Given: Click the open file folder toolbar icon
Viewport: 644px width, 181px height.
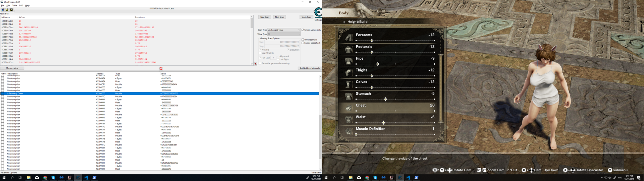Looking at the screenshot, I should [7, 10].
